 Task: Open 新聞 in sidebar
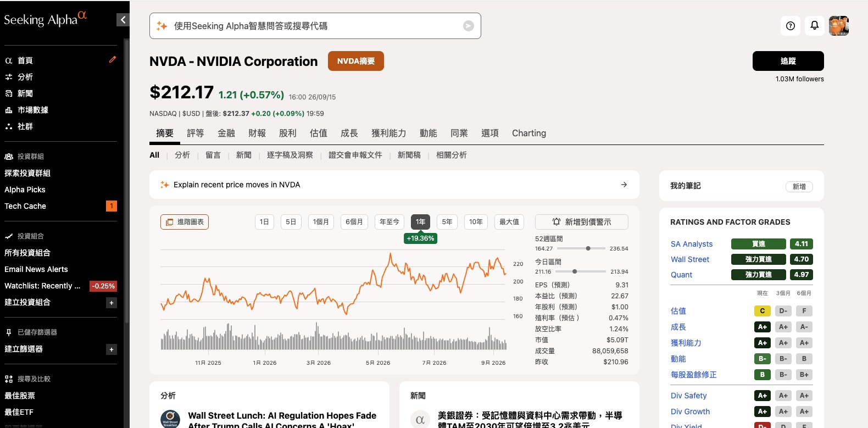click(x=25, y=93)
